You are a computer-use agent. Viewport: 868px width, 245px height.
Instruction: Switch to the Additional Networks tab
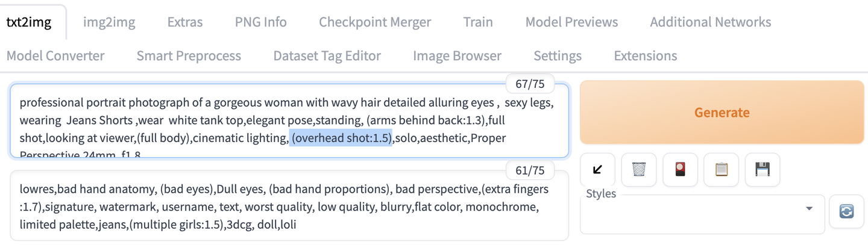coord(710,22)
